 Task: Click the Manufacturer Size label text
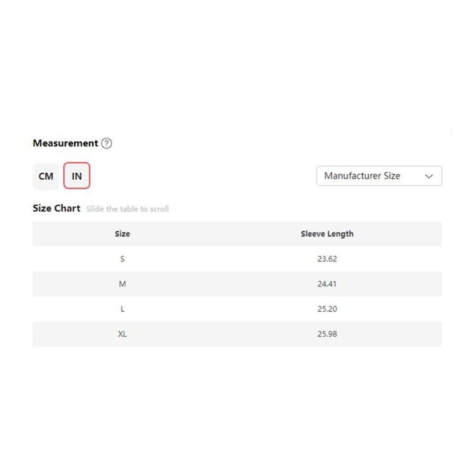click(362, 176)
